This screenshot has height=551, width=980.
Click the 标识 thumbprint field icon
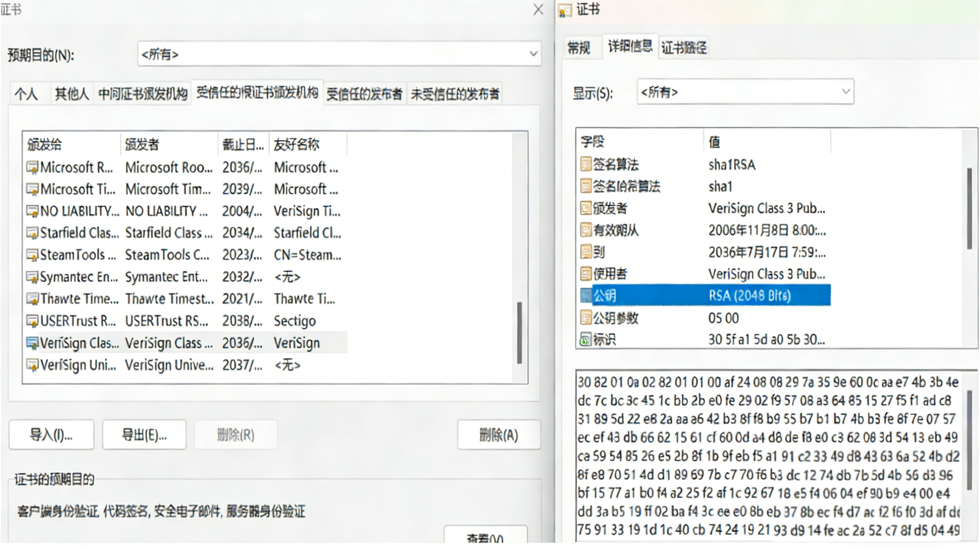pos(586,340)
